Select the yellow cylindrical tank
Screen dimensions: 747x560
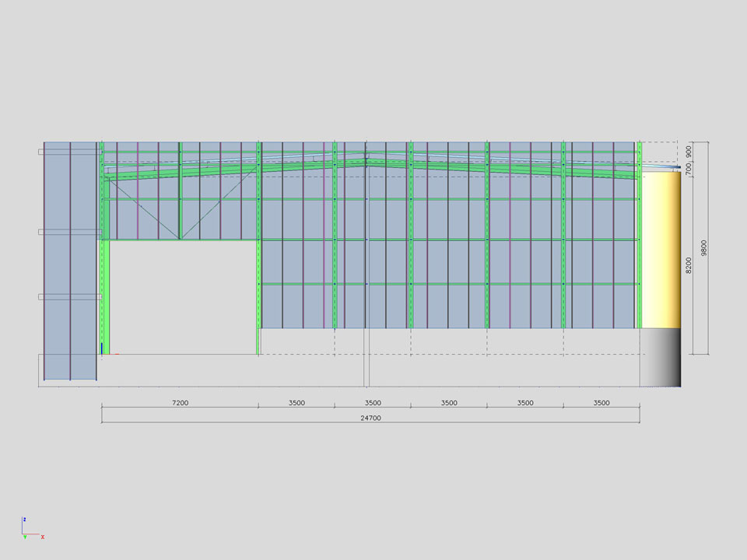click(x=661, y=249)
